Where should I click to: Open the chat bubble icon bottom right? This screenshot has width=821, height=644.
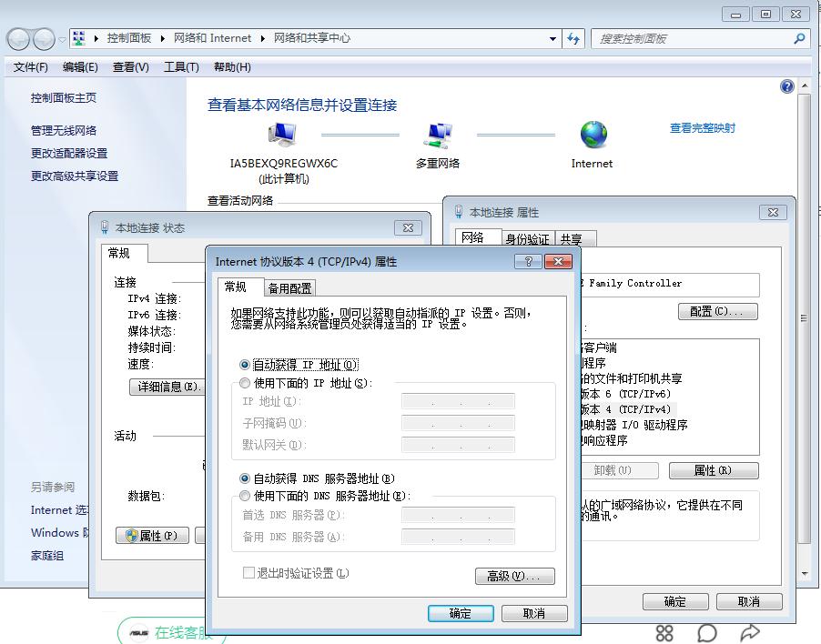[x=706, y=632]
